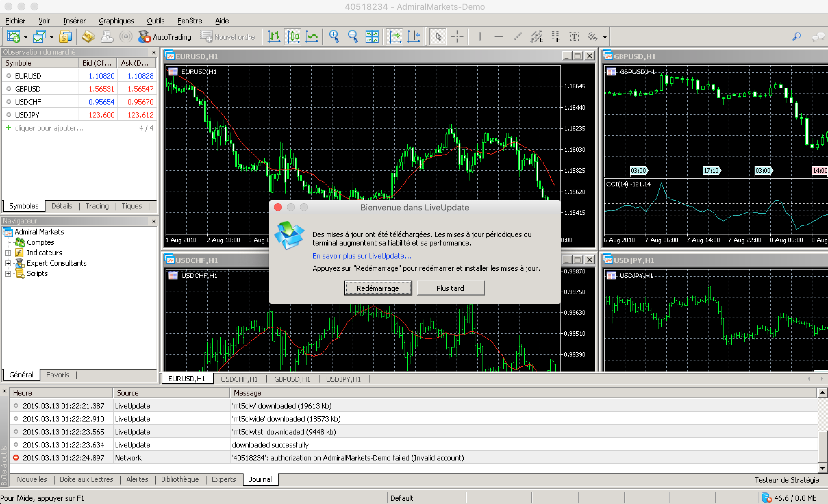Open the Outils menu
Screen dimensions: 828x504
point(156,21)
